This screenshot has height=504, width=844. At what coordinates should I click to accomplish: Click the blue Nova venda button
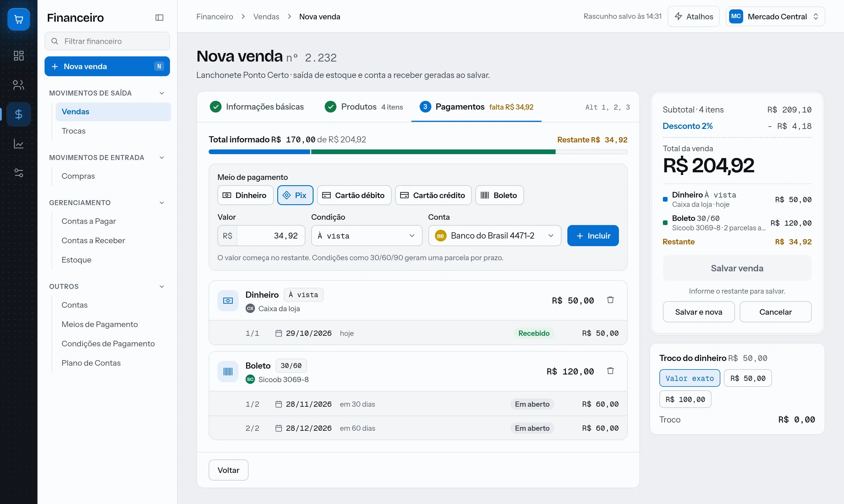coord(107,66)
